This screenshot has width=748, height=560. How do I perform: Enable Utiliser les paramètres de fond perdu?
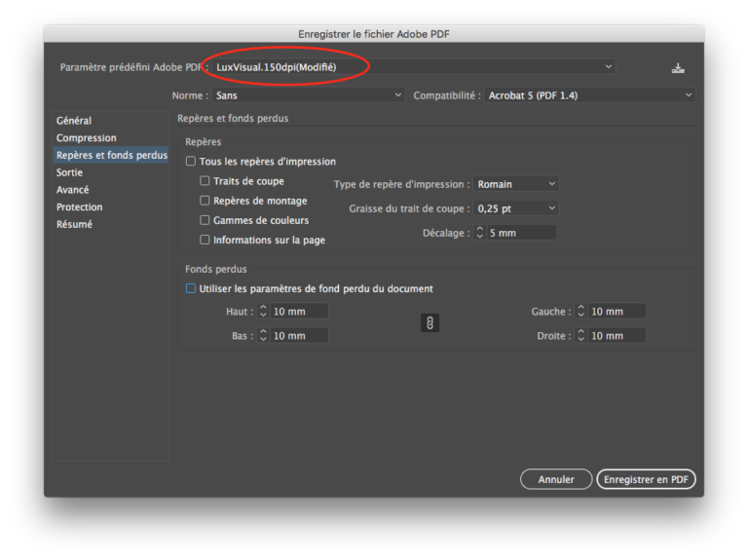191,289
